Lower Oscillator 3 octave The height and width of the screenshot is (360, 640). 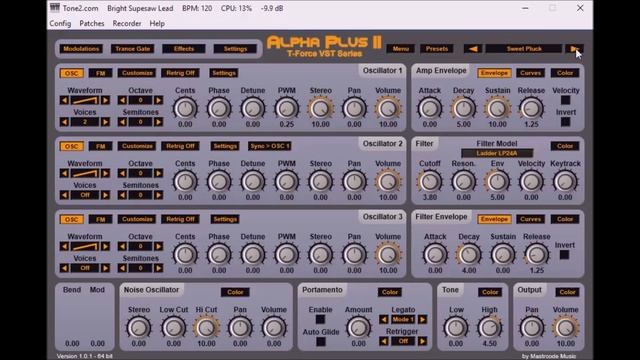pyautogui.click(x=122, y=246)
